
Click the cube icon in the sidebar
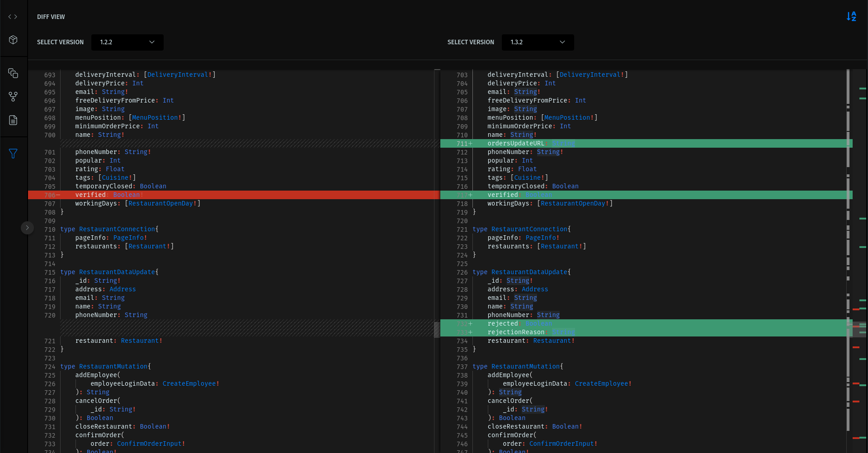tap(13, 40)
